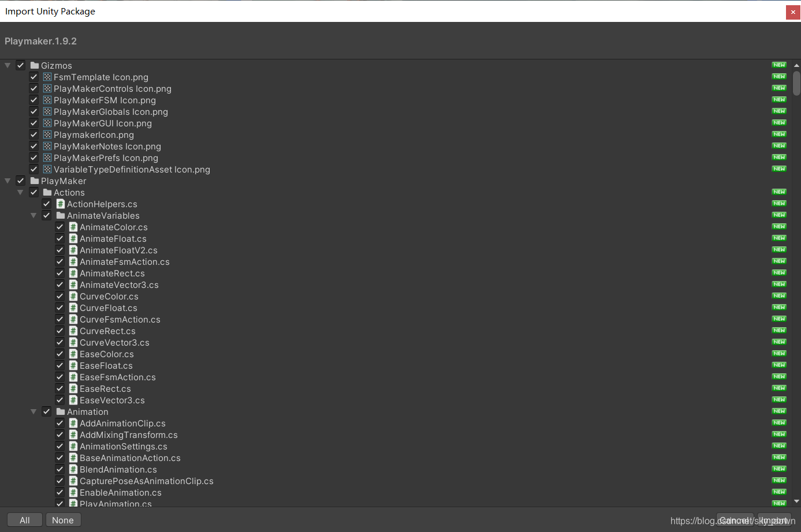Click the script icon next to AddAnimationClip.cs
Screen dimensions: 801x532
pyautogui.click(x=73, y=423)
